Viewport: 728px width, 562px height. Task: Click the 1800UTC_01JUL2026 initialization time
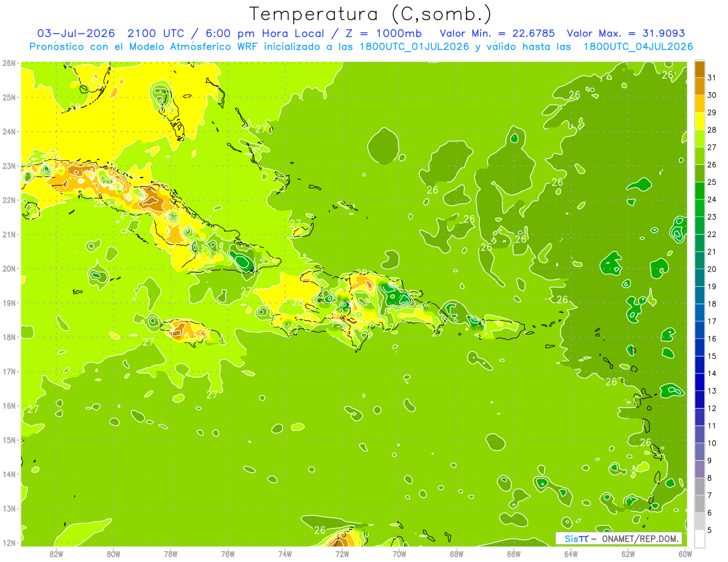coord(414,47)
